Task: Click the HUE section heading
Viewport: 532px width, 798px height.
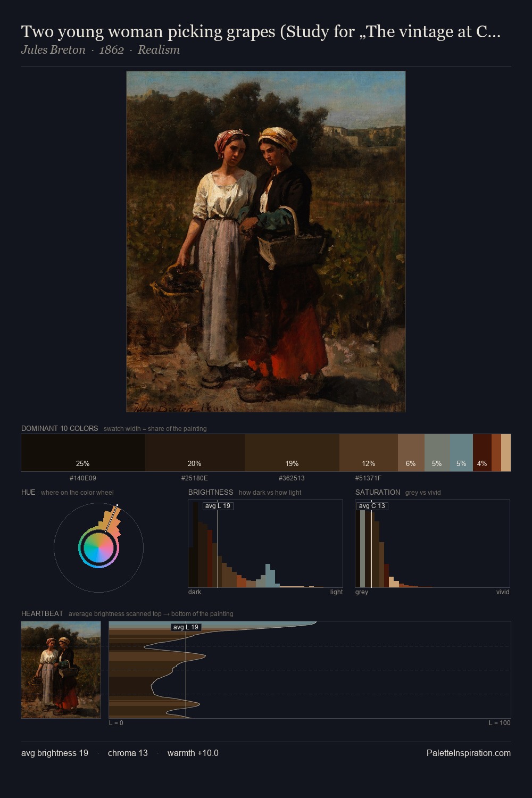Action: coord(28,492)
